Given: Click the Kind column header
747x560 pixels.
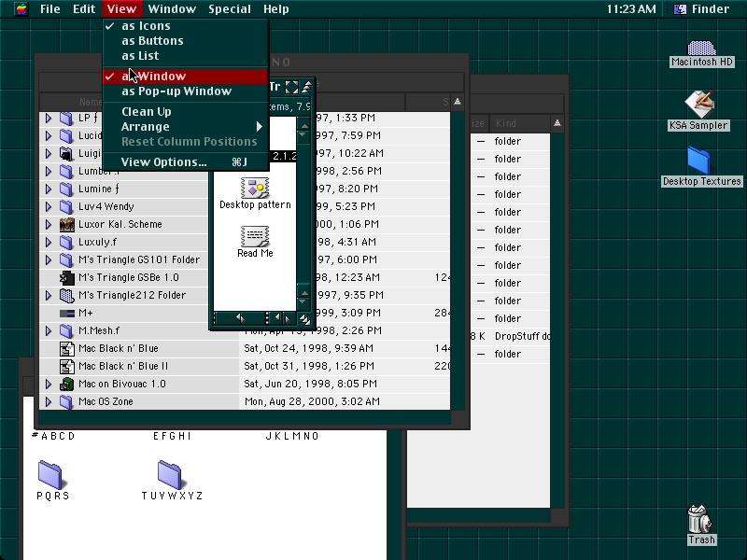Looking at the screenshot, I should (519, 124).
